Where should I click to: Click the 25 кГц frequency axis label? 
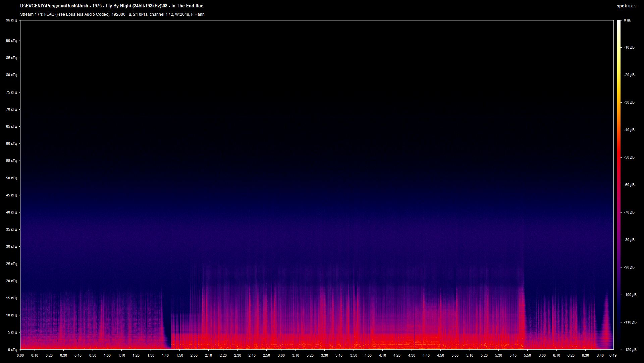click(11, 264)
